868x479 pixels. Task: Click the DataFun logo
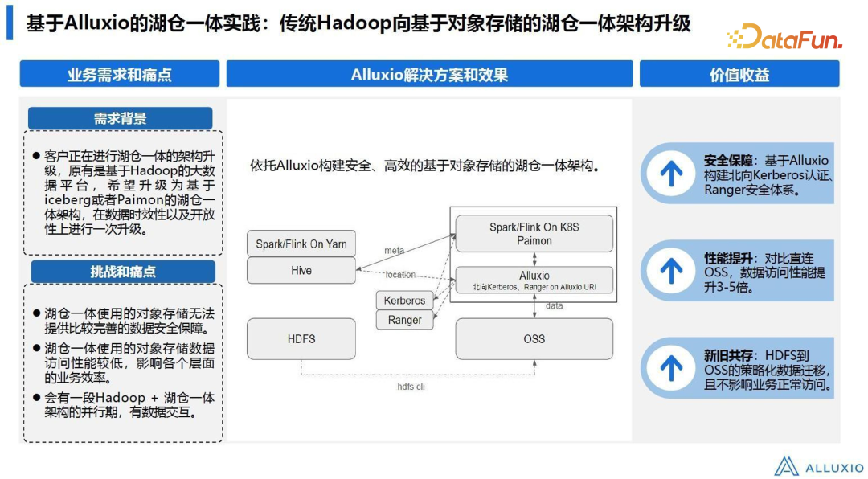click(x=785, y=36)
